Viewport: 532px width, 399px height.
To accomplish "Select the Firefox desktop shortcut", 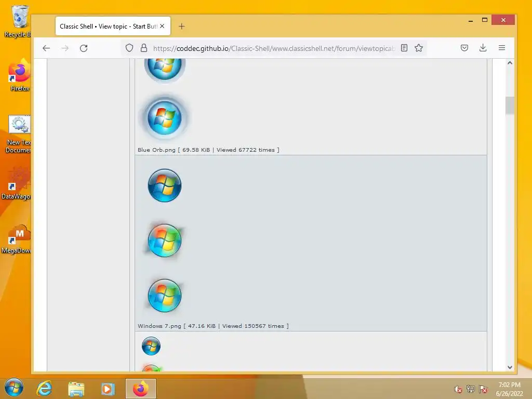I will (19, 75).
